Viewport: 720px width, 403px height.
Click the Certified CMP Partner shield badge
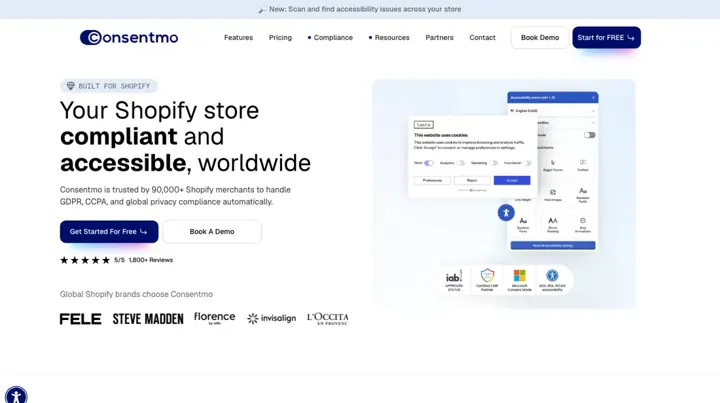pos(487,280)
